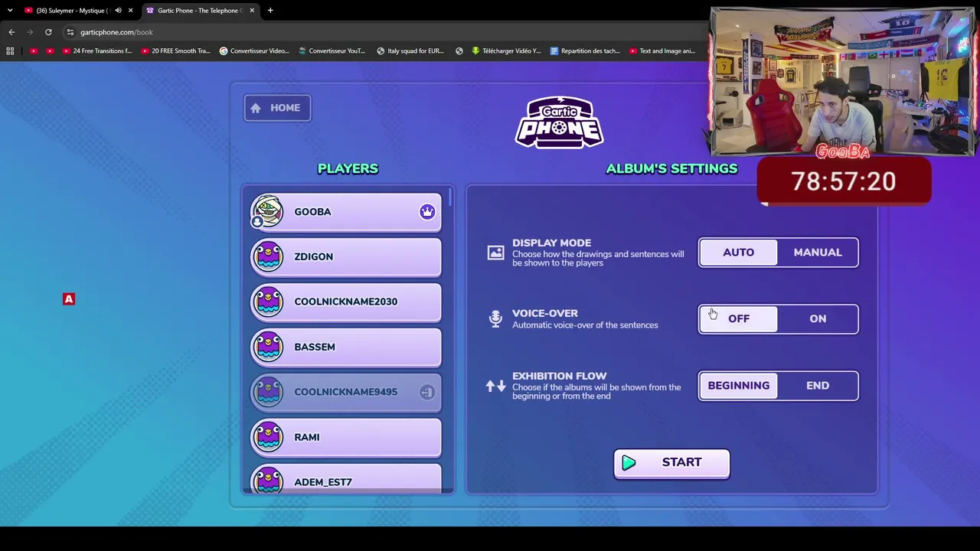Turn voice-over On
This screenshot has width=980, height=551.
click(818, 319)
